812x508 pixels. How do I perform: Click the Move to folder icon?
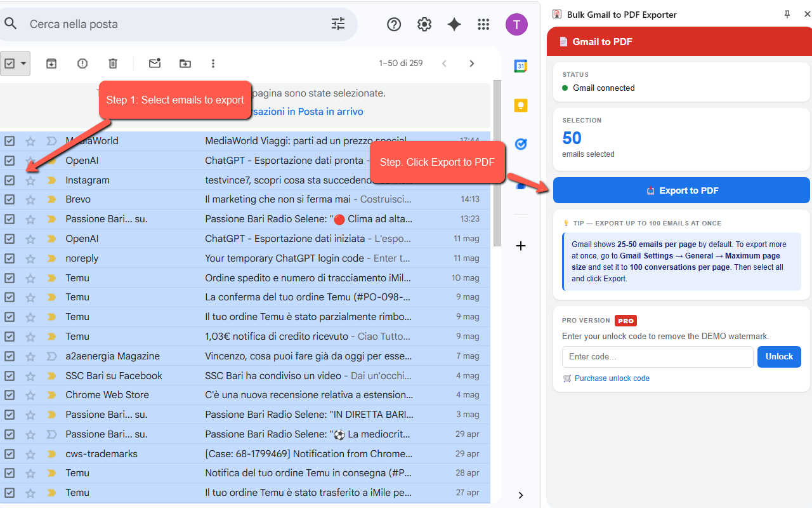click(x=185, y=63)
